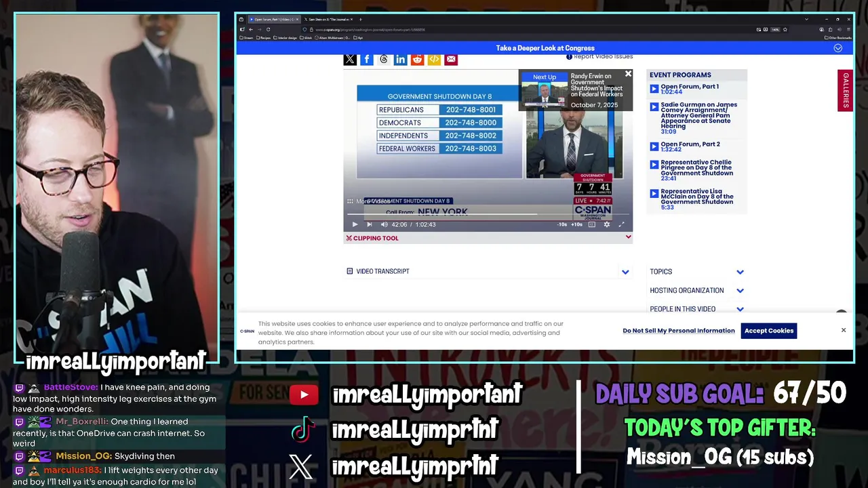868x488 pixels.
Task: Click the Clipping Tool scissors icon
Action: tap(349, 238)
